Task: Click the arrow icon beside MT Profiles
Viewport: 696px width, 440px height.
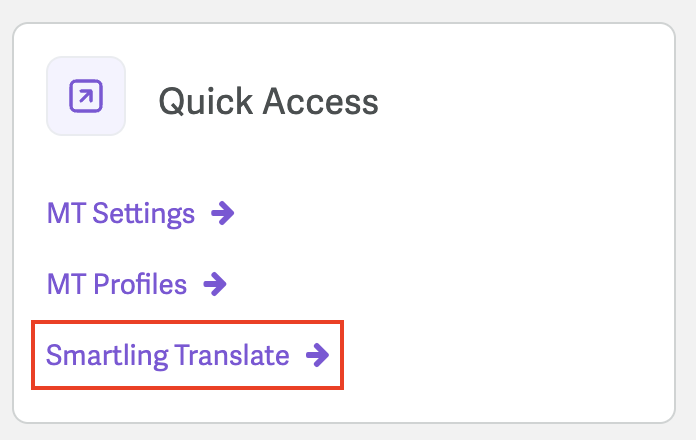Action: [x=215, y=284]
